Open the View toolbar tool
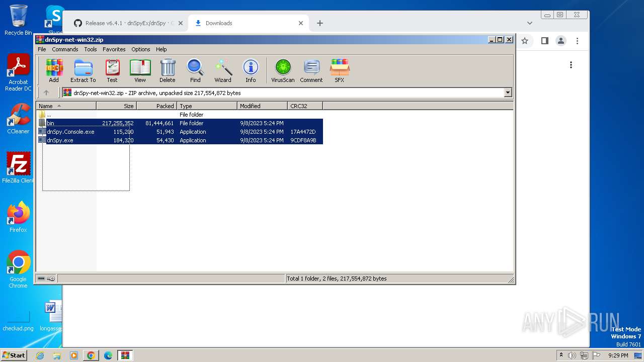644x362 pixels. pyautogui.click(x=140, y=71)
